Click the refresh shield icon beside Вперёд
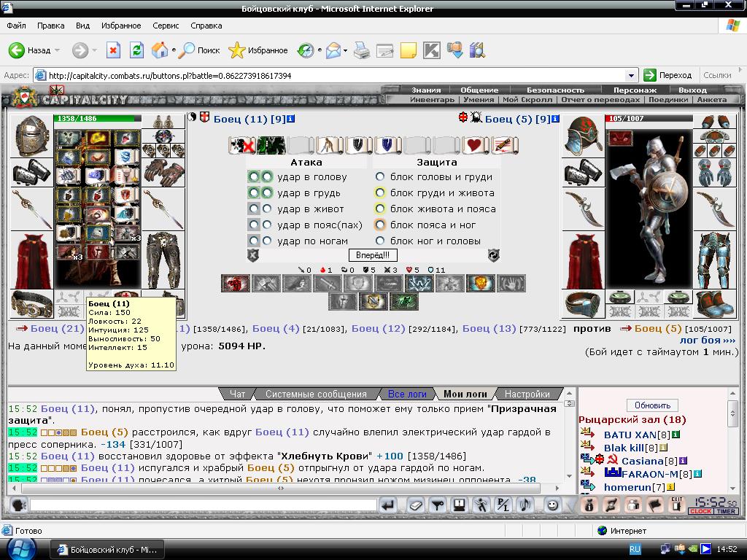Image resolution: width=747 pixels, height=560 pixels. [493, 255]
